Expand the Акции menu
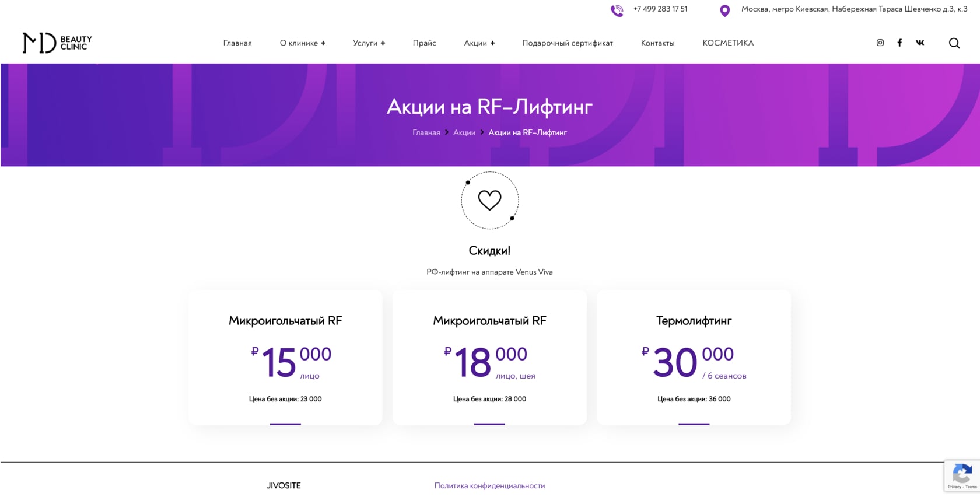Viewport: 980px width, 497px height. (480, 43)
